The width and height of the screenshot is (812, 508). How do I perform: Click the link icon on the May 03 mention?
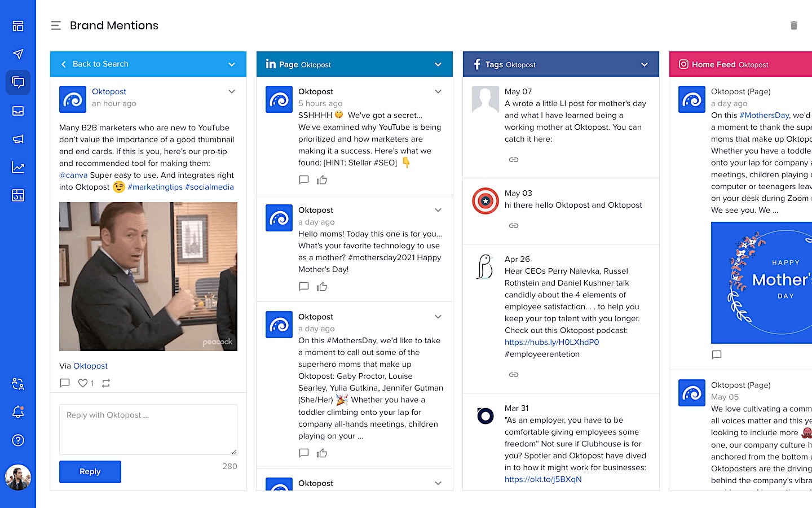coord(514,225)
